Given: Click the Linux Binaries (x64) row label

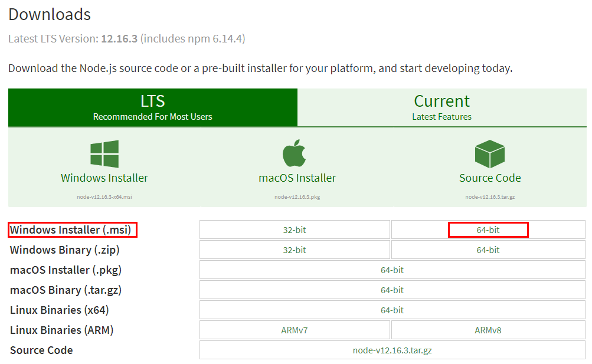Looking at the screenshot, I should [59, 310].
